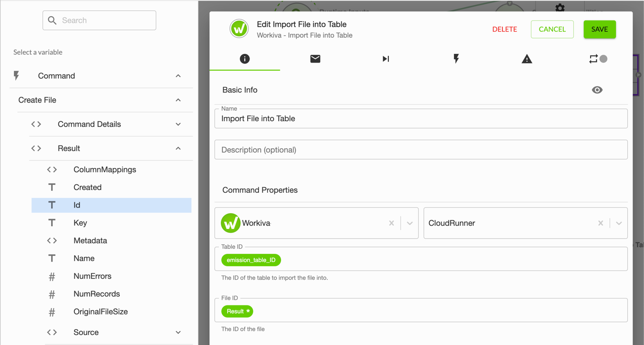The image size is (644, 345).
Task: Switch to the warning triangle tab
Action: point(527,59)
